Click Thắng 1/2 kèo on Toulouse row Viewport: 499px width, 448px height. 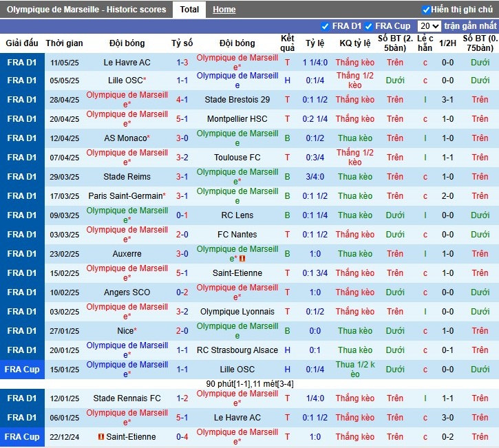coord(355,158)
